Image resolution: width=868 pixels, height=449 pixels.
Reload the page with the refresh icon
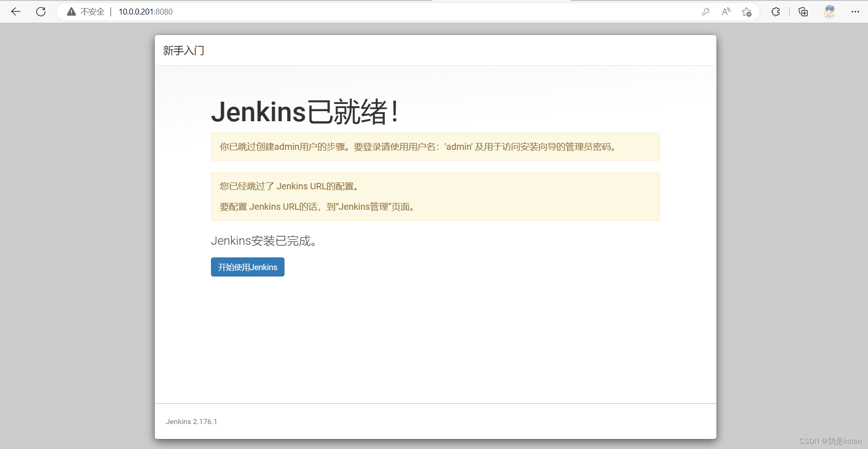[41, 12]
